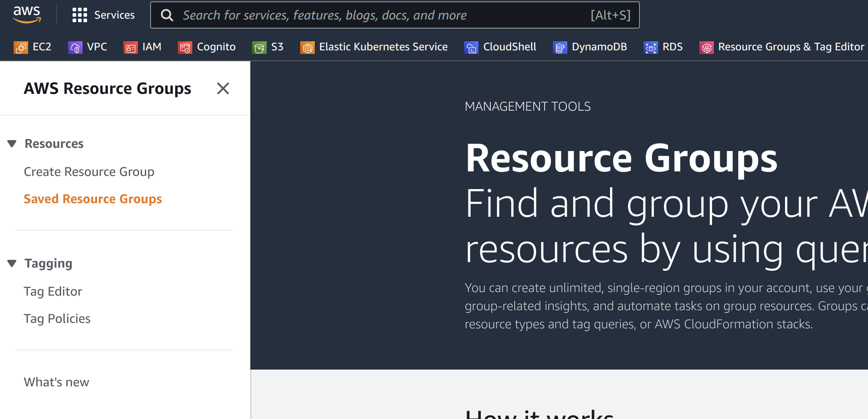
Task: Select IAM label in favorites bar
Action: 152,47
